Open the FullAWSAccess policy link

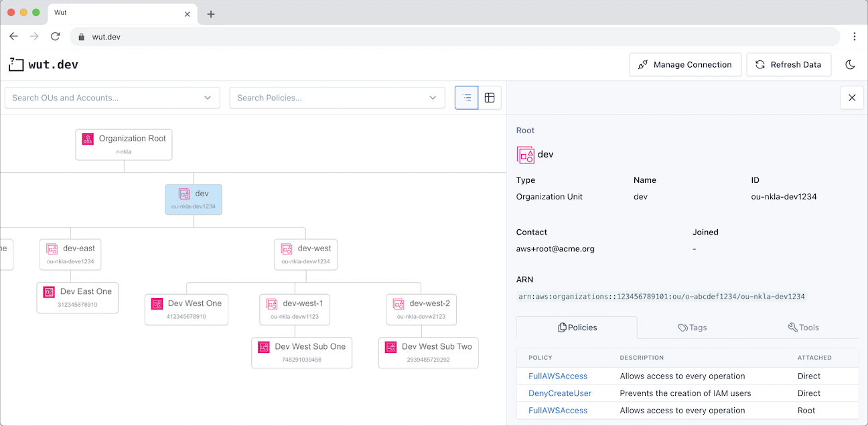557,376
